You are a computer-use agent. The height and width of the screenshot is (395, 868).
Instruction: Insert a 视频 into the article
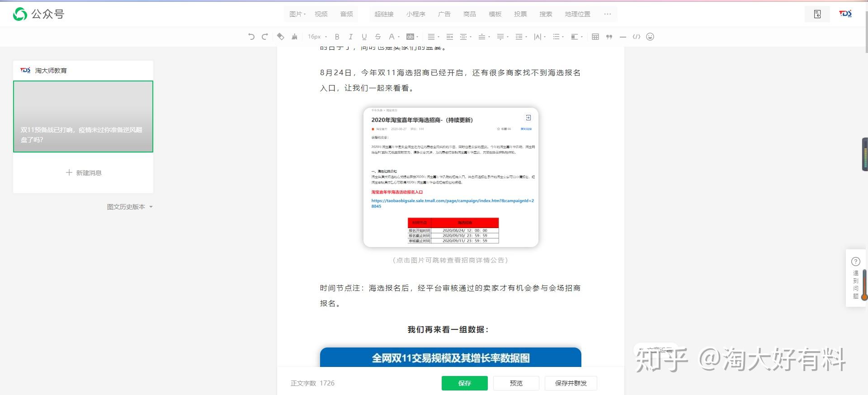tap(321, 14)
